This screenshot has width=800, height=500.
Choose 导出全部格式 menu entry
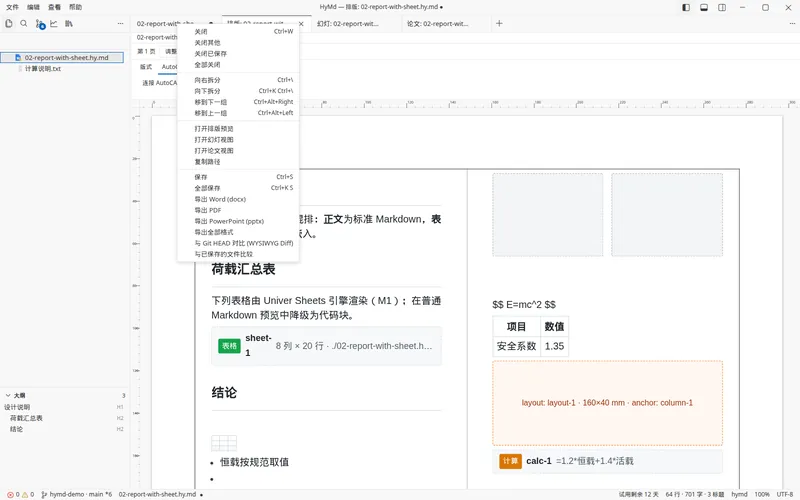click(x=238, y=232)
